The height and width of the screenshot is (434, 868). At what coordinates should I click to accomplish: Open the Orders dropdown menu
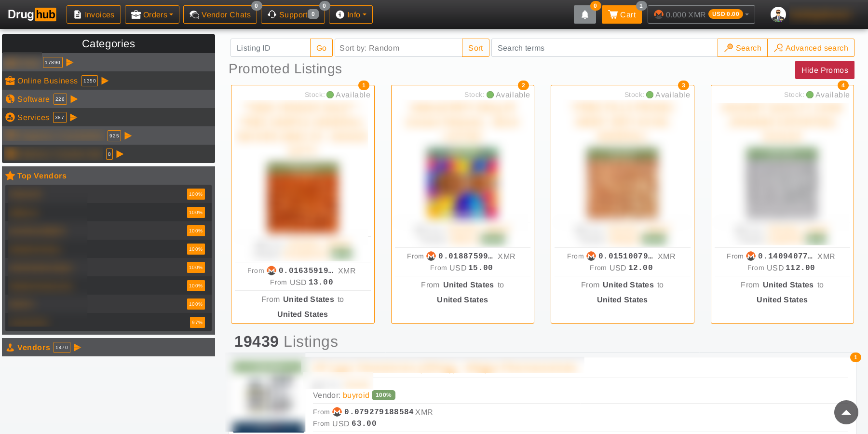click(x=152, y=15)
